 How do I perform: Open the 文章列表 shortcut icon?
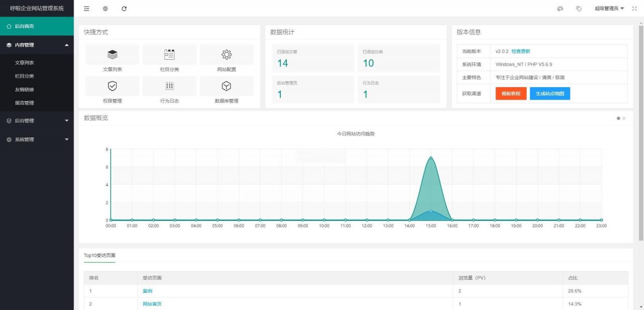(112, 54)
